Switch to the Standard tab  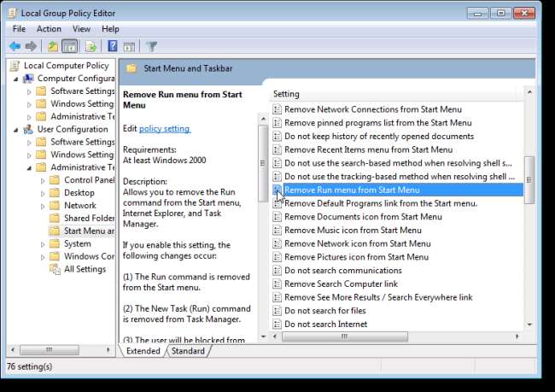pyautogui.click(x=188, y=351)
